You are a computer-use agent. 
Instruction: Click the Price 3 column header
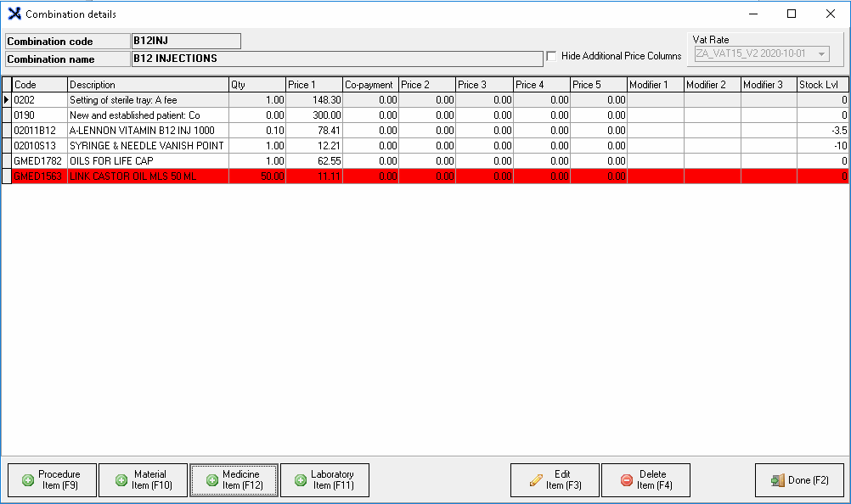click(484, 85)
